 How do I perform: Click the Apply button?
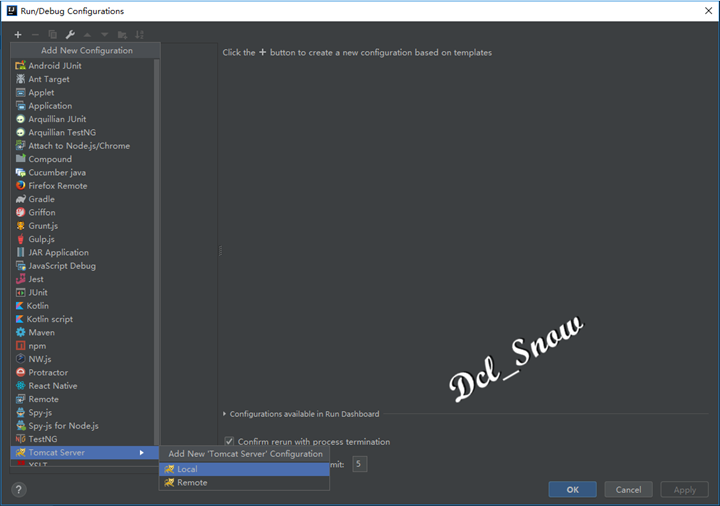click(685, 489)
